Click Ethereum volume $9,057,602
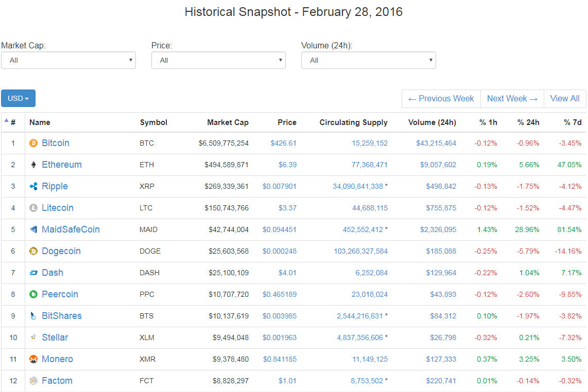 [438, 165]
